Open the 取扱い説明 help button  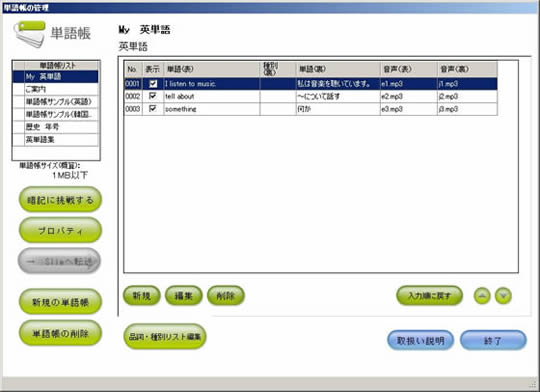coord(420,340)
